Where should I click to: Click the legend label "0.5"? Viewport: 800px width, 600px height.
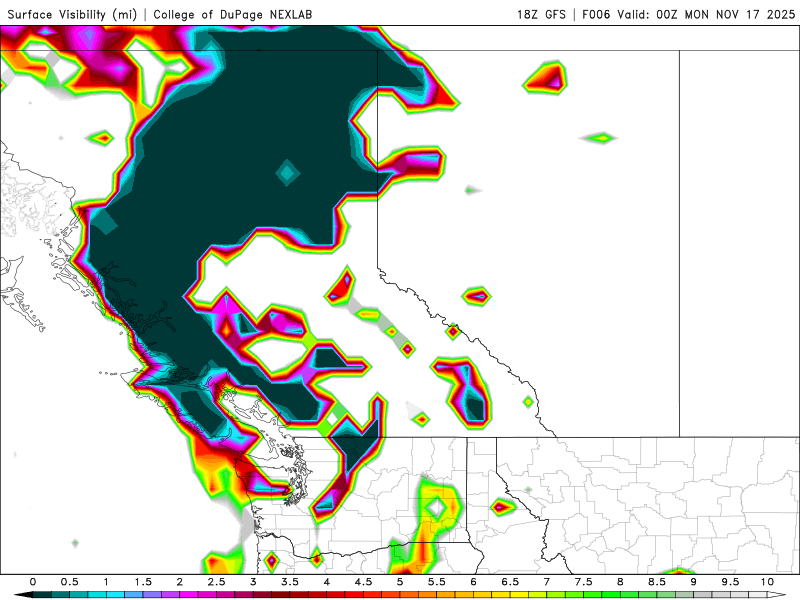(69, 582)
